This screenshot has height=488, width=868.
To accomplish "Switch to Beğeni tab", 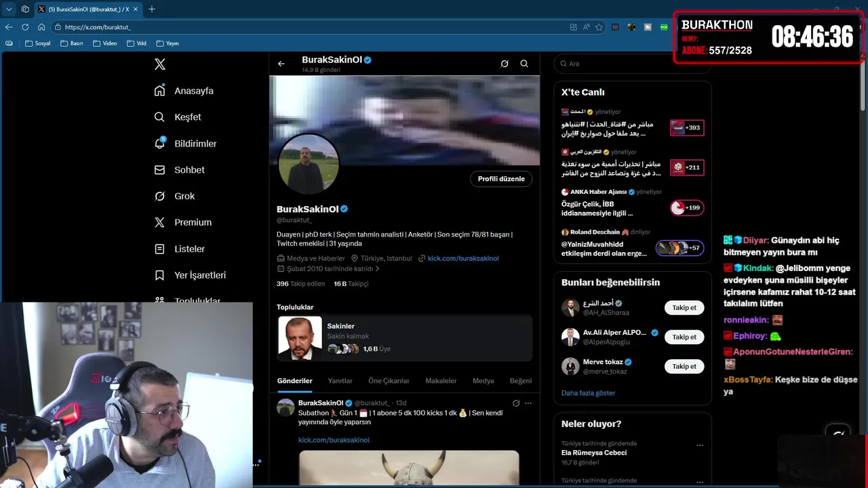I will coord(521,381).
